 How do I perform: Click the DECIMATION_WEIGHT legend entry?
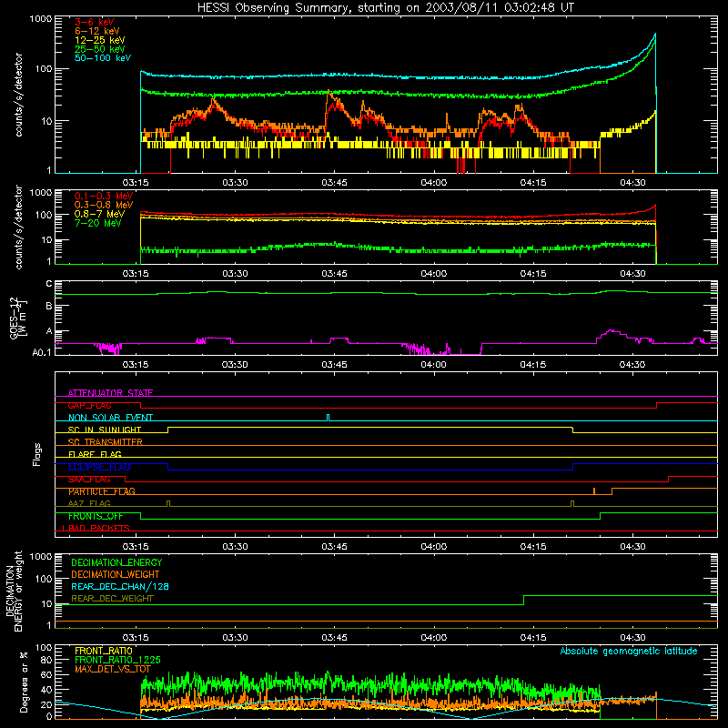116,574
